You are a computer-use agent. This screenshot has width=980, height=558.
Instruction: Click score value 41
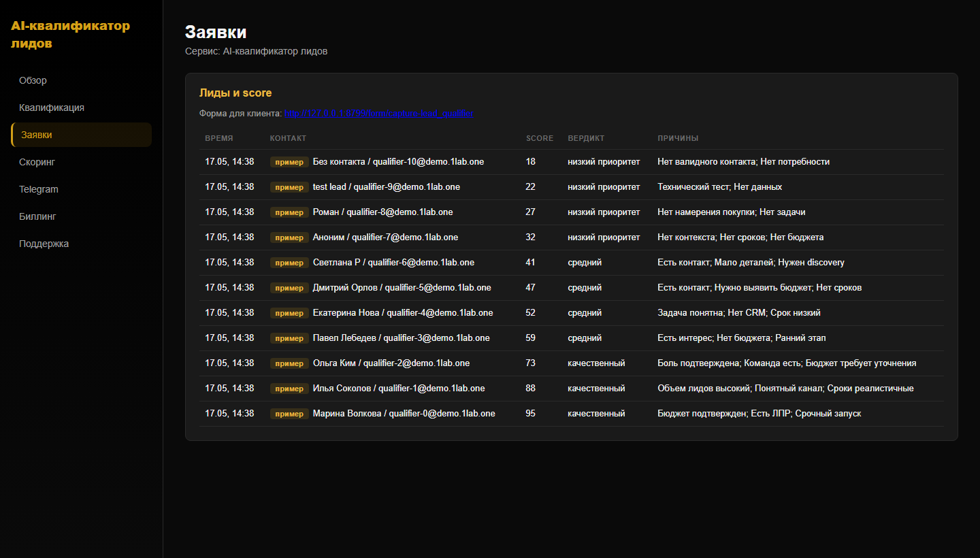point(531,263)
